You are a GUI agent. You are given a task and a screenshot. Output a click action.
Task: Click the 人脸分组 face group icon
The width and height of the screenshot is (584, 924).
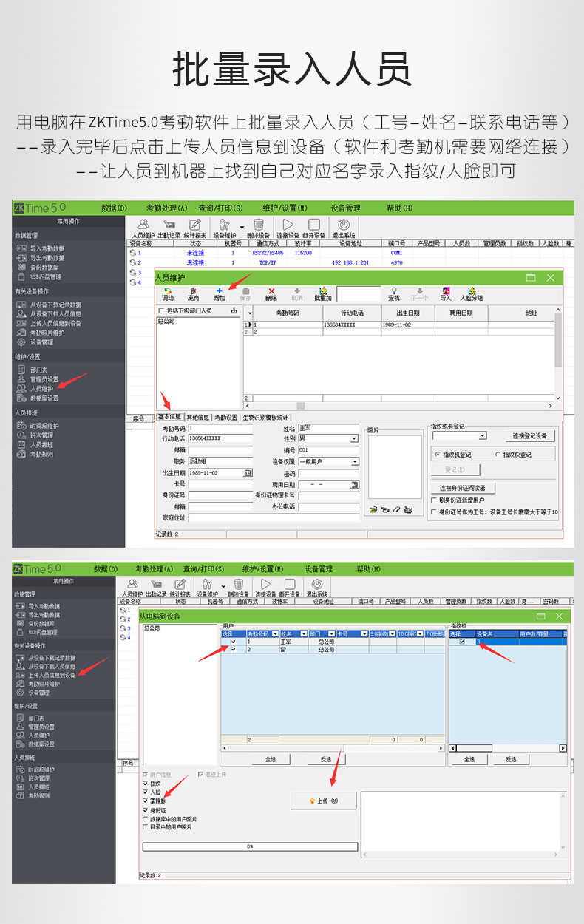click(x=471, y=291)
